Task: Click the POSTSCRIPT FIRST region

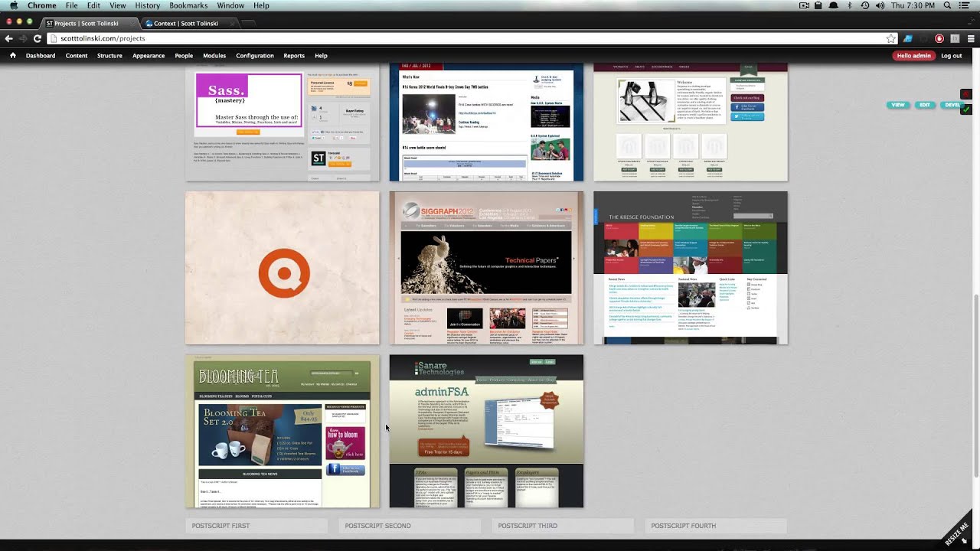Action: coord(256,526)
